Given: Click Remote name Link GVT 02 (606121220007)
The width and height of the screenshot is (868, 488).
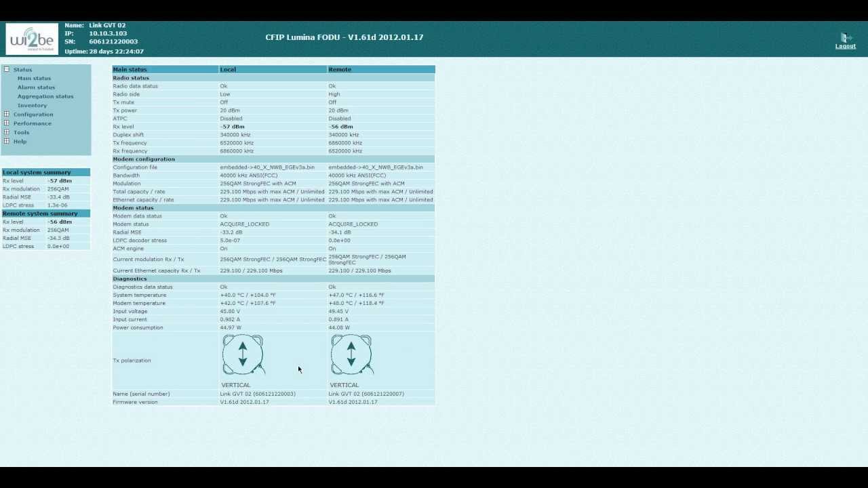Looking at the screenshot, I should pos(366,394).
